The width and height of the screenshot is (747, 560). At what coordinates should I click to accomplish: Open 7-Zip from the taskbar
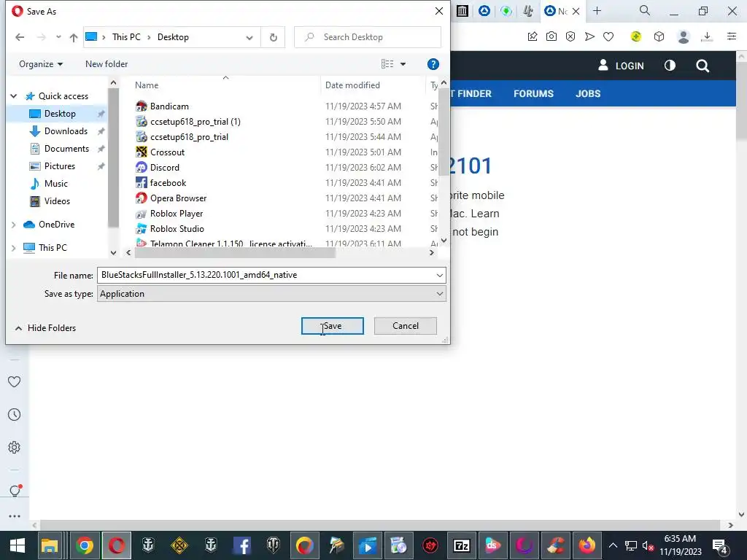coord(461,545)
